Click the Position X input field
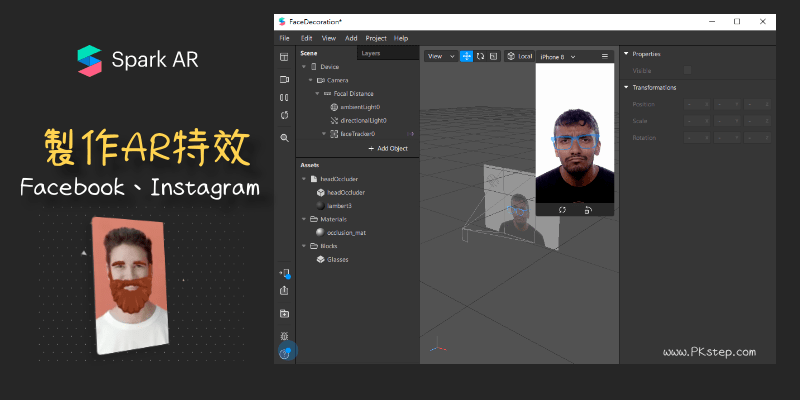 click(x=697, y=104)
